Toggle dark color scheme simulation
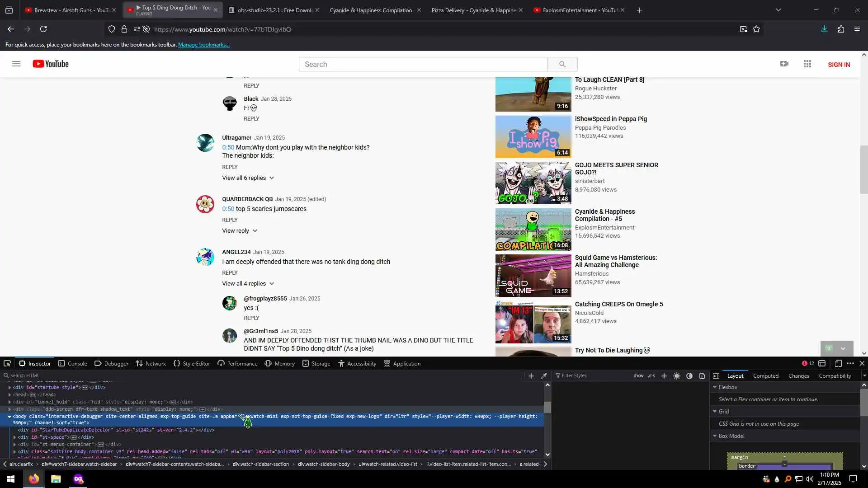This screenshot has width=868, height=488. 689,375
